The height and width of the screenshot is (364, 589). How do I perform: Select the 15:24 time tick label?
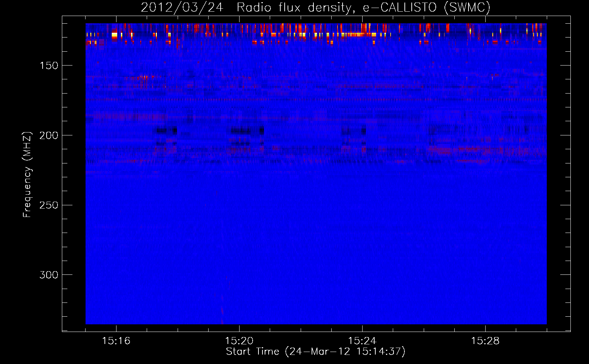click(362, 341)
